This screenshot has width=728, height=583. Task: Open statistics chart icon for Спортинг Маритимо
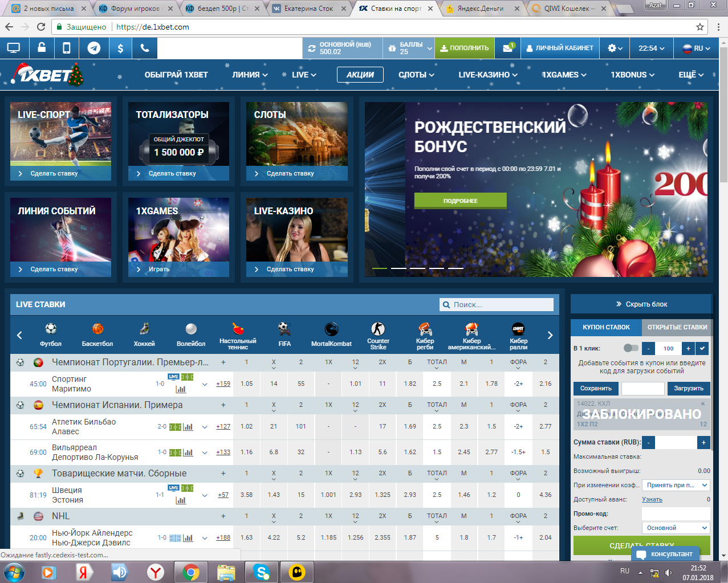coord(181,389)
